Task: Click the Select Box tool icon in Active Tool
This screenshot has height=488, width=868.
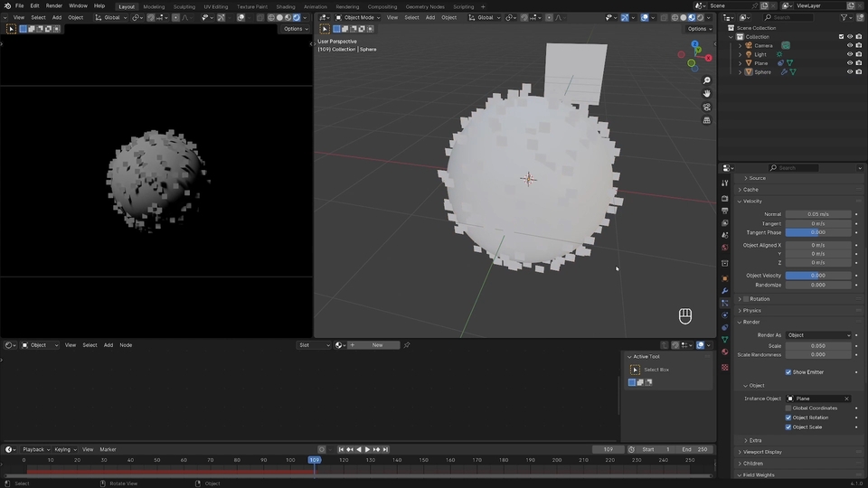Action: 635,370
